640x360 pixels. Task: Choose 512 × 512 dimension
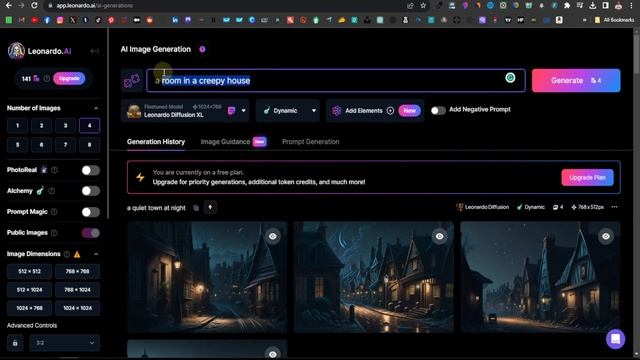pyautogui.click(x=29, y=271)
